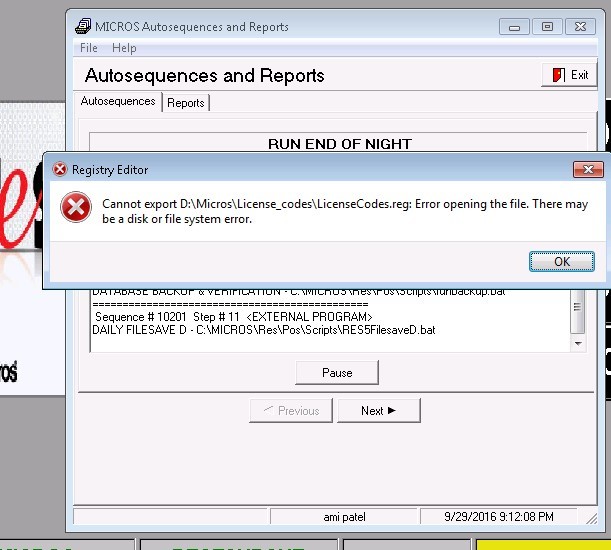The height and width of the screenshot is (550, 611).
Task: Click the Previous button
Action: pyautogui.click(x=291, y=410)
